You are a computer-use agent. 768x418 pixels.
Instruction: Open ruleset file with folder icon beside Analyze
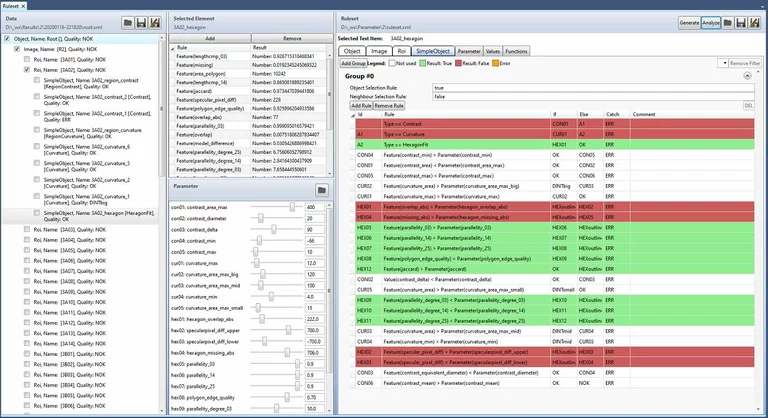728,23
